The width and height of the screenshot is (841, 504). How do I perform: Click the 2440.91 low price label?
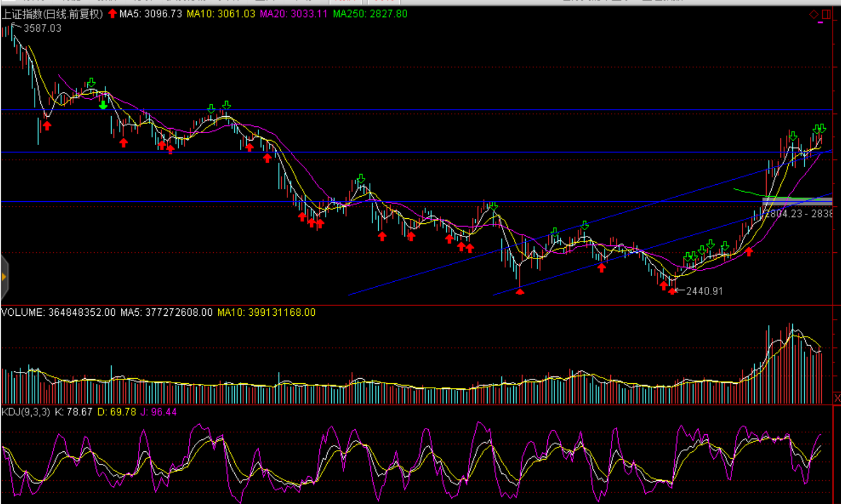tap(704, 291)
